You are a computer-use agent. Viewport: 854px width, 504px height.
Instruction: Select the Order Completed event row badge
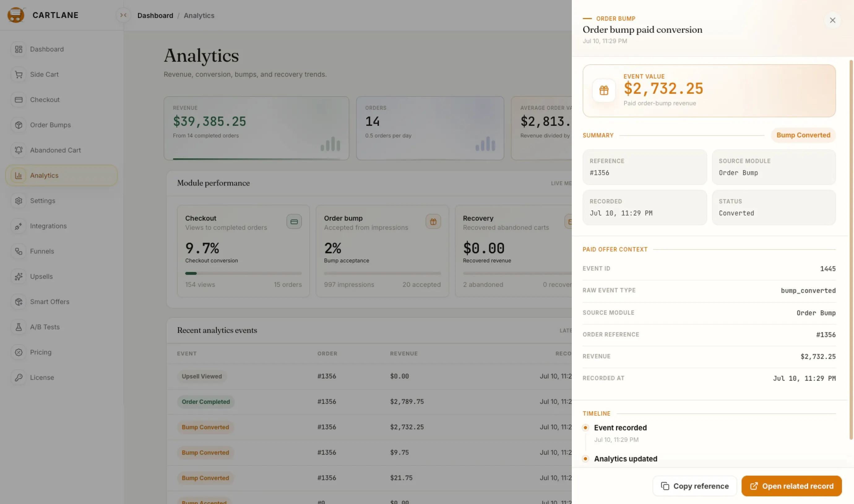[x=205, y=402]
